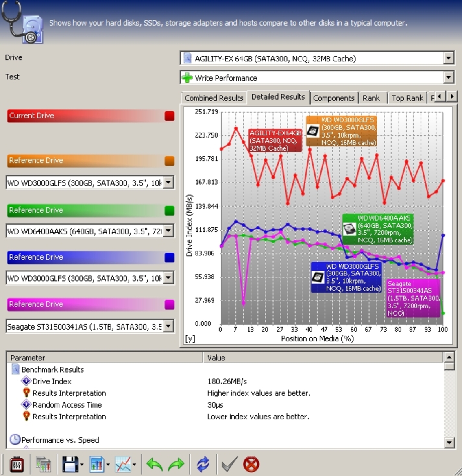462x476 pixels.
Task: Click the red Current Drive color swatch
Action: coord(169,116)
